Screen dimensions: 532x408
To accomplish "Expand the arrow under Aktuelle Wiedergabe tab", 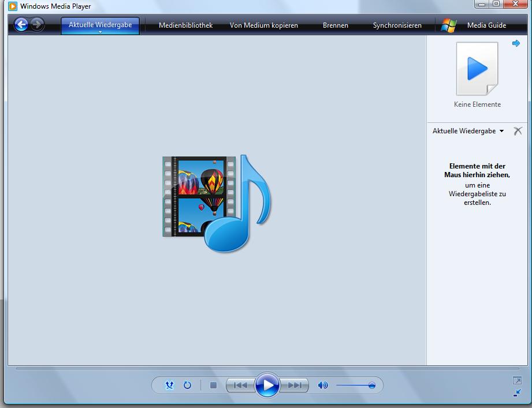I will tap(100, 32).
